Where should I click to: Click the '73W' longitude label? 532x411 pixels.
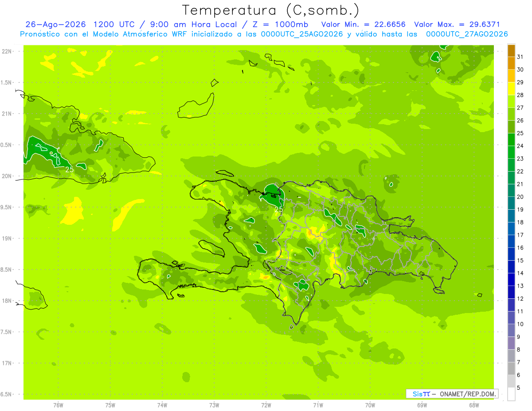(214, 405)
